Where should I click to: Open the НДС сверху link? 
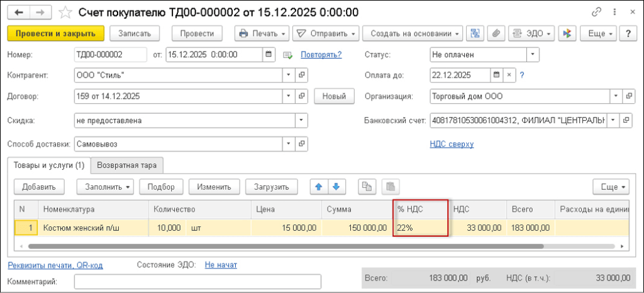451,144
